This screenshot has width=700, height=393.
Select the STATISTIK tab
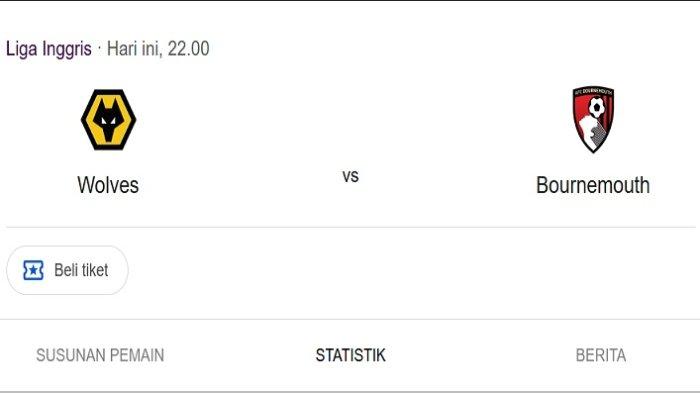[350, 355]
